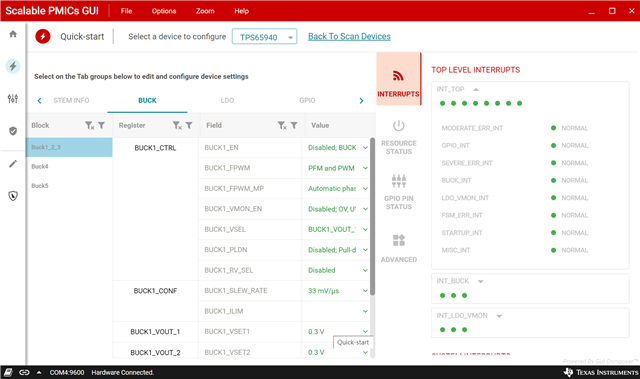640x379 pixels.
Task: Open the shield checkmark sidebar icon
Action: click(x=13, y=131)
